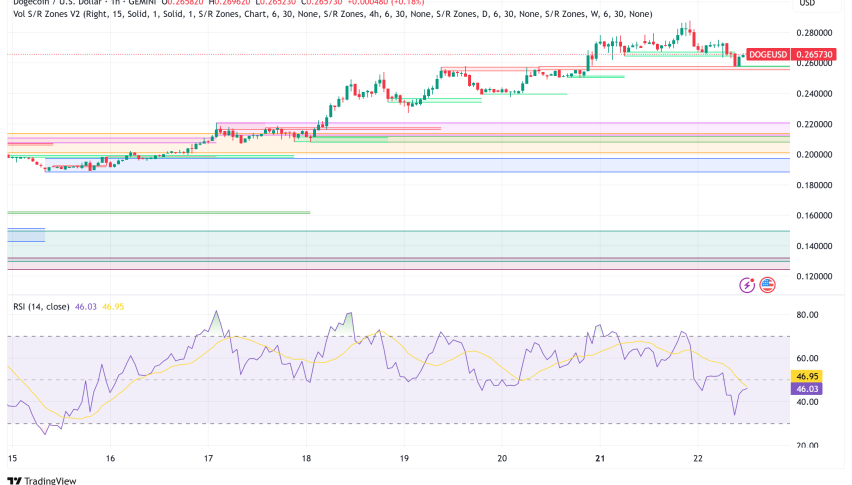Click the 0.280000 price axis label
This screenshot has width=852, height=485.
pyautogui.click(x=814, y=33)
